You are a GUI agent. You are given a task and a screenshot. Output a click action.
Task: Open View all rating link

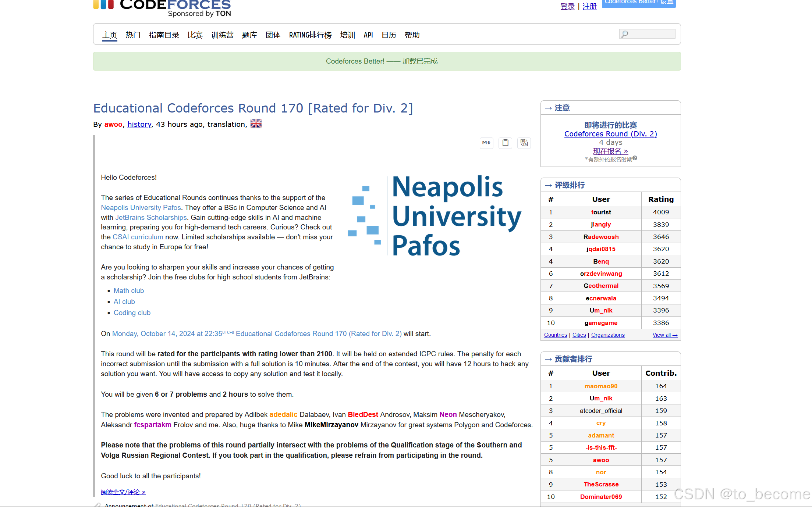coord(664,335)
